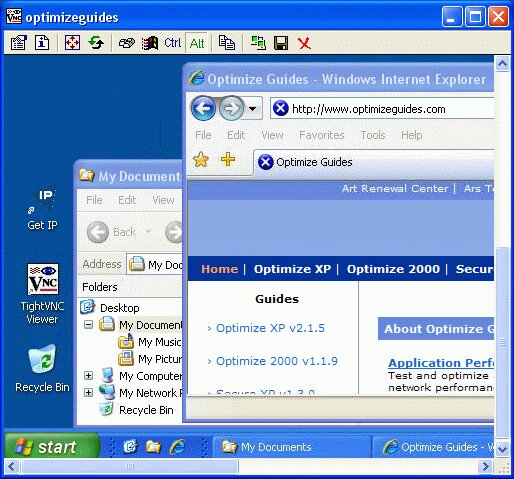Click Show Desktop quick launch icon
Viewport: 514px width, 479px height.
click(130, 447)
